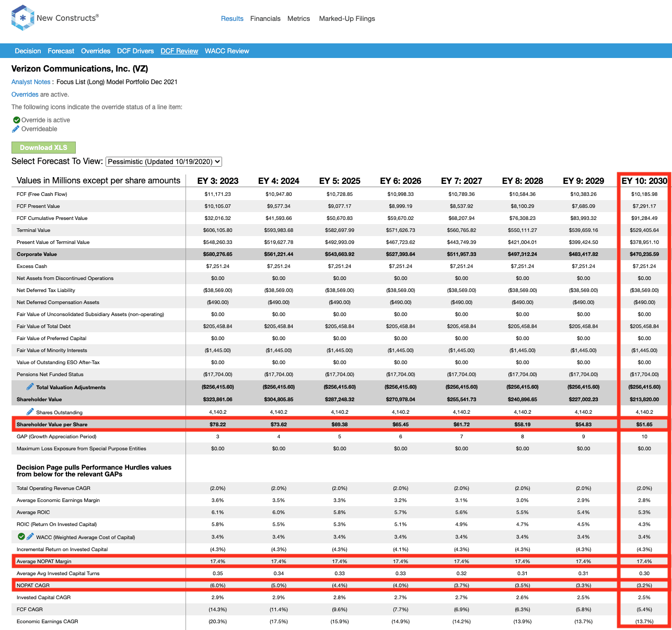The width and height of the screenshot is (672, 630).
Task: Click the 'Shareholder Value' row label
Action: (39, 399)
